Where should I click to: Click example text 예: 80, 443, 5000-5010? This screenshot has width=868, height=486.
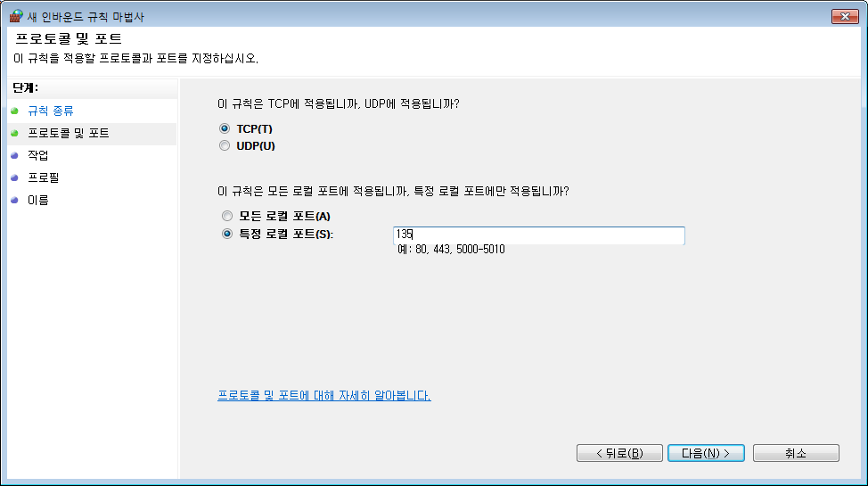(451, 250)
